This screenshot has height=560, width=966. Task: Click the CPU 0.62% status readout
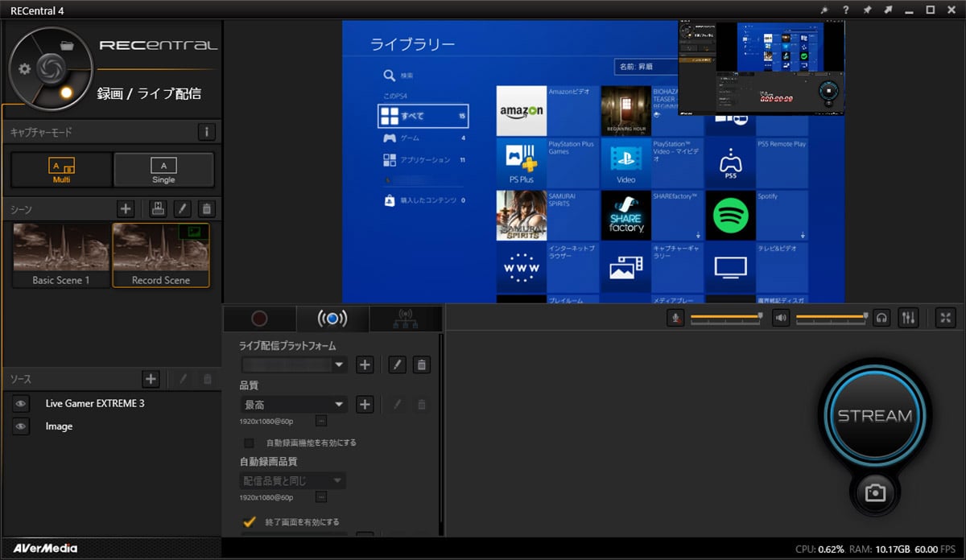click(819, 550)
